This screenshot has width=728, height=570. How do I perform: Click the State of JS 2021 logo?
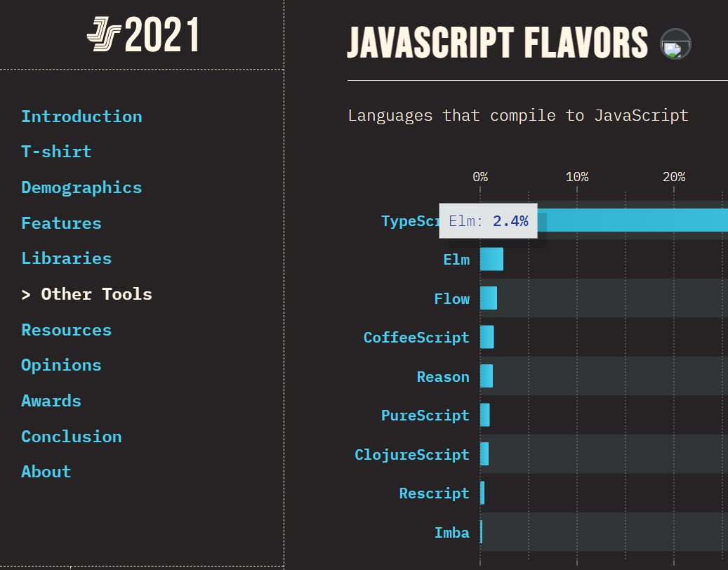point(143,34)
